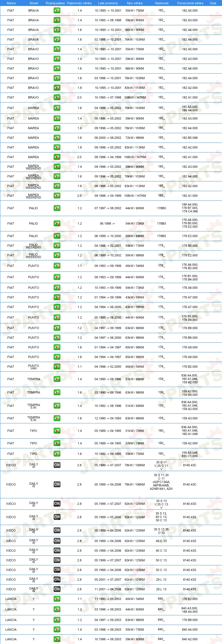The width and height of the screenshot is (222, 644).
Task: Click production date cell 07.1997 -> 08.2002
Action: pyautogui.click(x=108, y=208)
